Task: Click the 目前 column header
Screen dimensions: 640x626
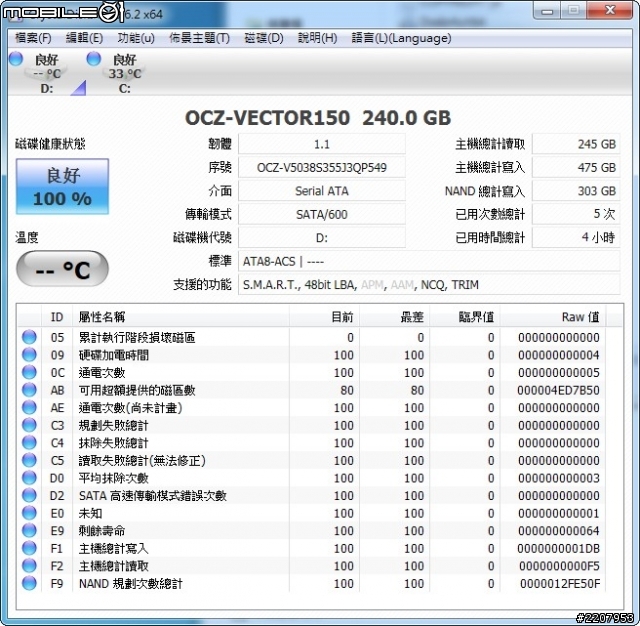Action: (324, 317)
